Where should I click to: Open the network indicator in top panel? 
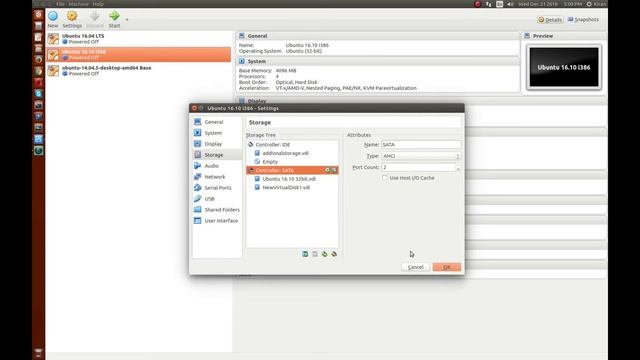point(489,4)
